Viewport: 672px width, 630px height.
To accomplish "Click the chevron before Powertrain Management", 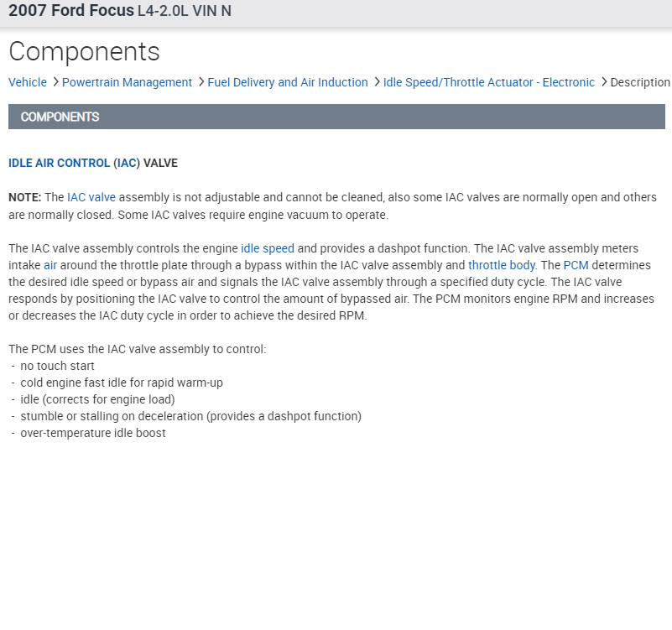I will click(55, 82).
